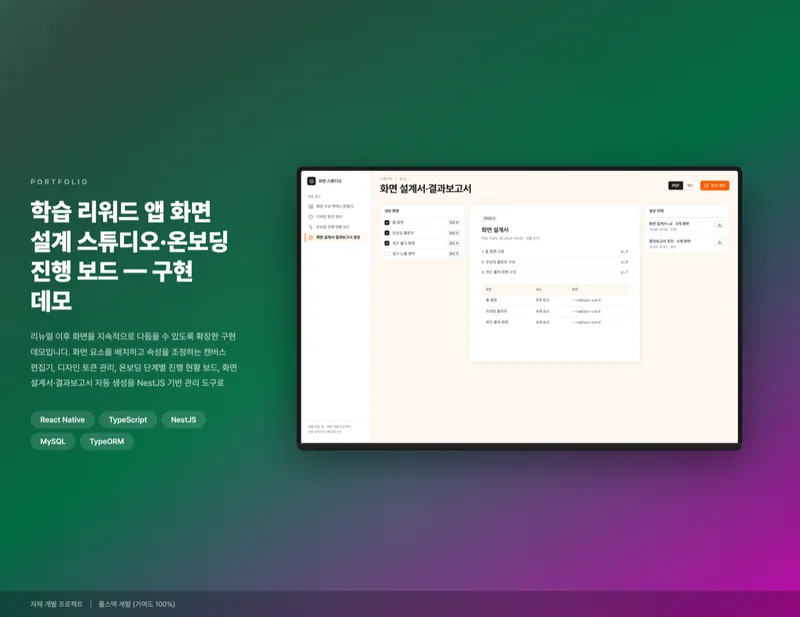Click the 화면 스튜디오 app logo icon

311,181
